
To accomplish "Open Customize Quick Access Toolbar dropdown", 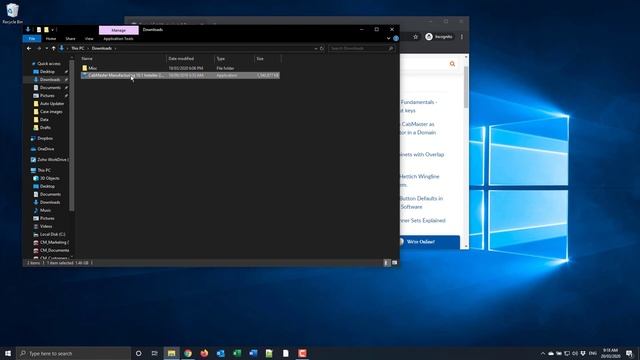I will tap(53, 30).
